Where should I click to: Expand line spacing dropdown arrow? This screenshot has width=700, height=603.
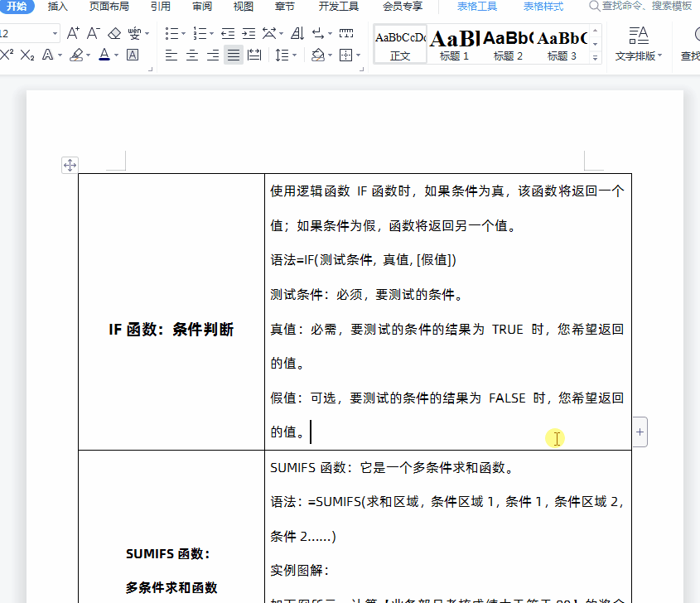294,55
